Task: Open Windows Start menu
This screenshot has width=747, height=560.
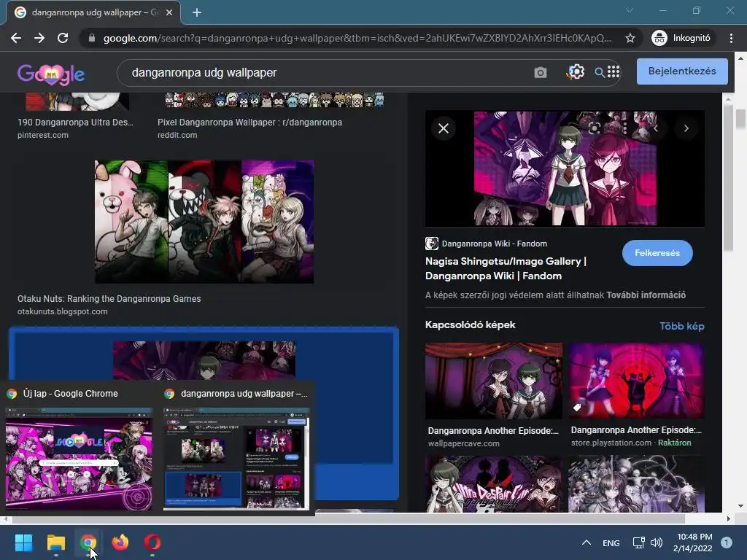Action: tap(23, 542)
